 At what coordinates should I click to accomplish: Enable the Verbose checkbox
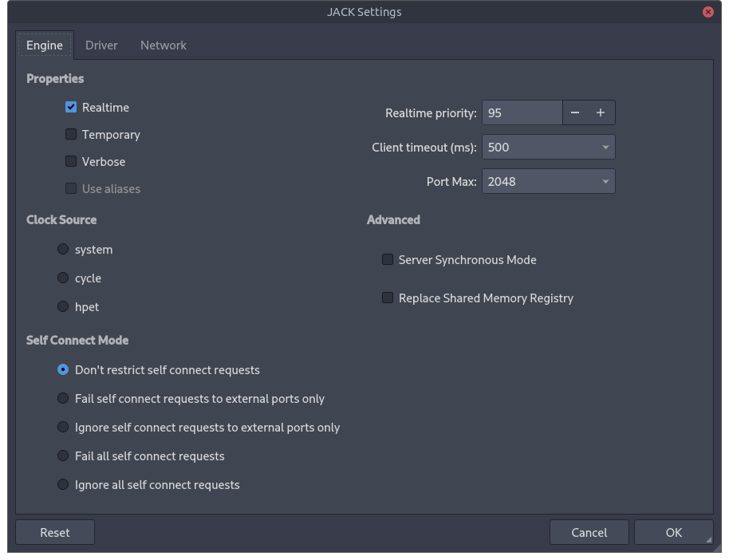(71, 162)
